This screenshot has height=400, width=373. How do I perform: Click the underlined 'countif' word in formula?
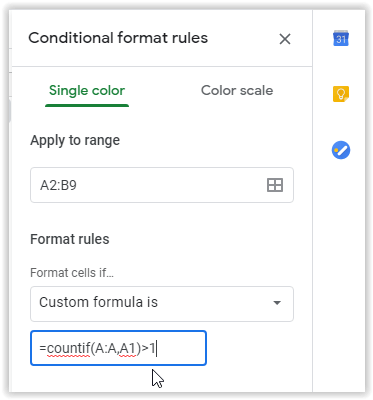pyautogui.click(x=68, y=349)
